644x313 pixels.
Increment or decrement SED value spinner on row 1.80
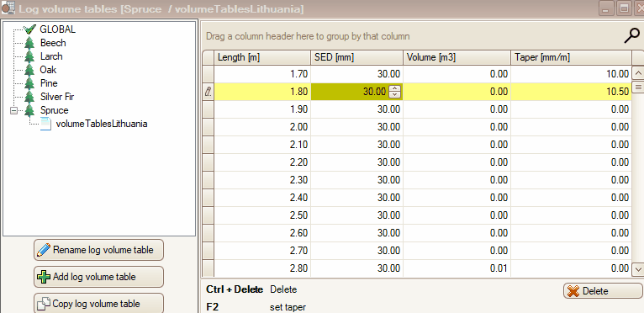(394, 92)
